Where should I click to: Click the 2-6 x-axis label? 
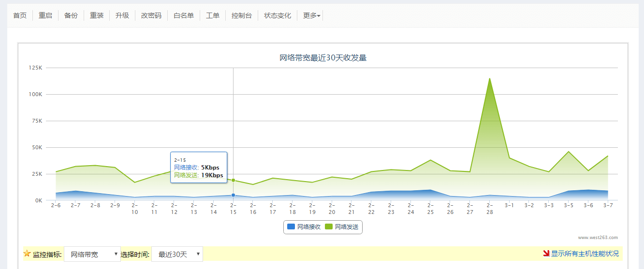56,205
